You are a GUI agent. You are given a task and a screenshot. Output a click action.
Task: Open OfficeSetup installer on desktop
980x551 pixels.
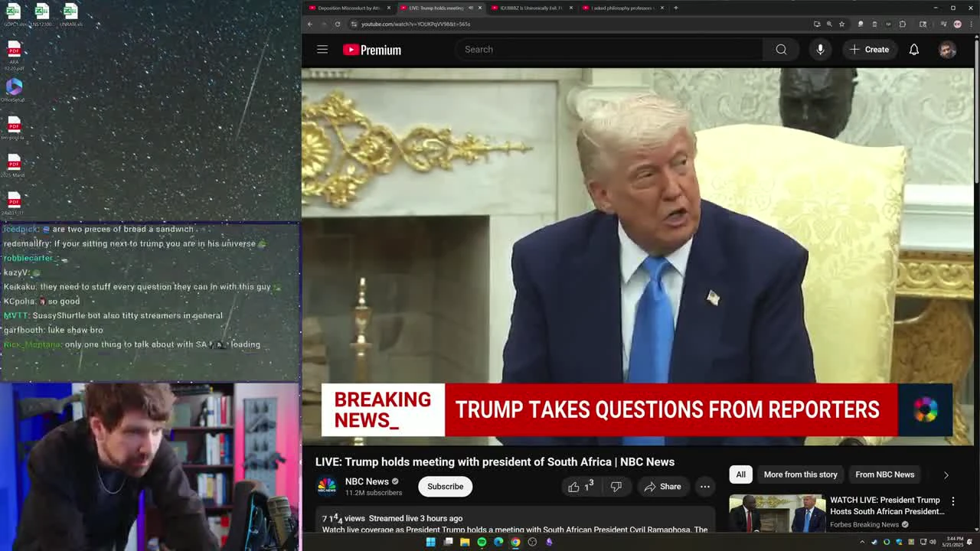(x=14, y=90)
